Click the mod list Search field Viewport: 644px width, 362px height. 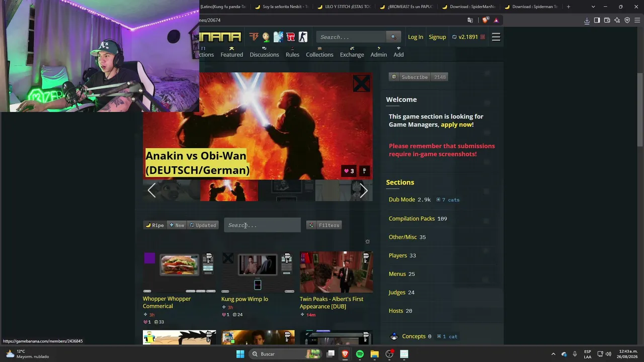[262, 225]
